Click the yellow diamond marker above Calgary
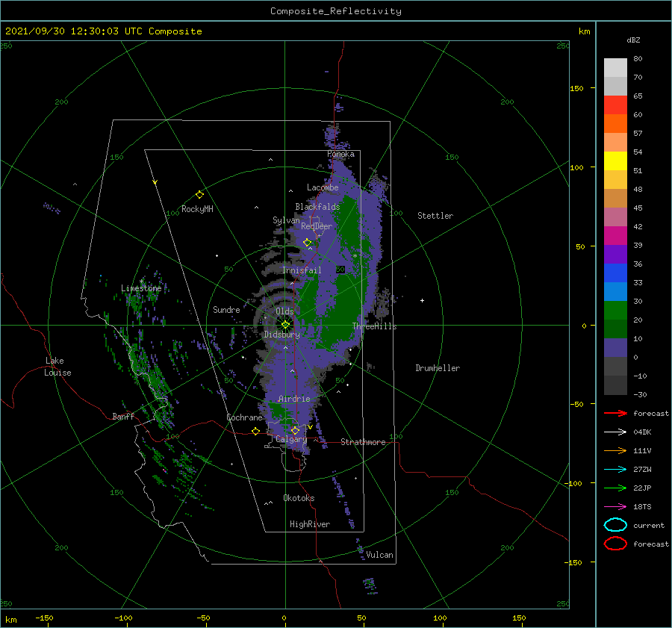The image size is (672, 628). coord(295,430)
